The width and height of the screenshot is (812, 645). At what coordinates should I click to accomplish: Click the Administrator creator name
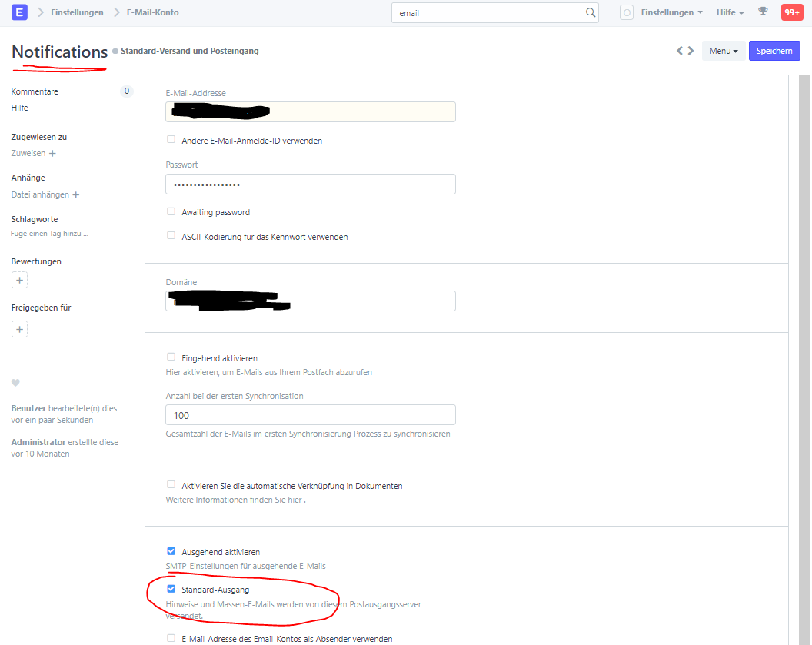[x=38, y=442]
